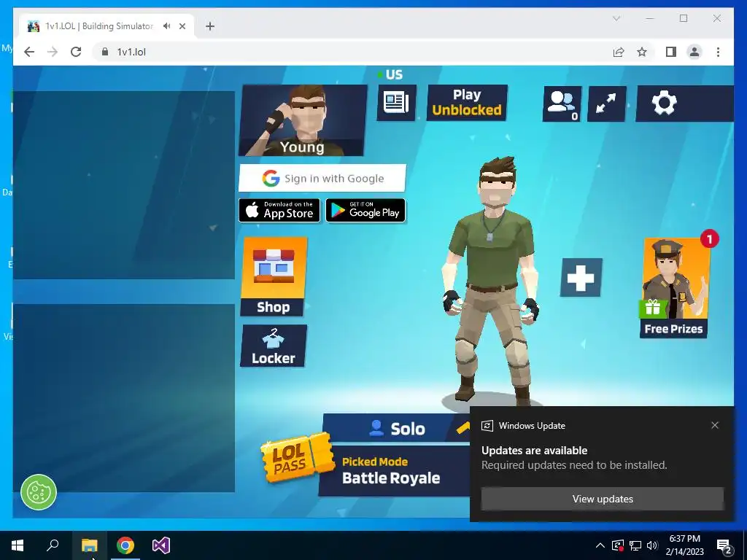Go back in browser history
The image size is (747, 560).
tap(29, 52)
